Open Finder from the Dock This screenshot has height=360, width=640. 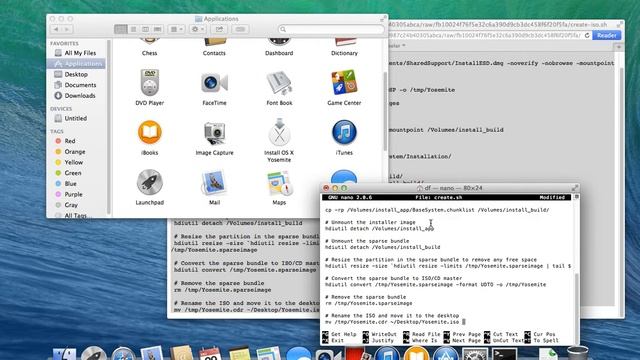[64, 353]
